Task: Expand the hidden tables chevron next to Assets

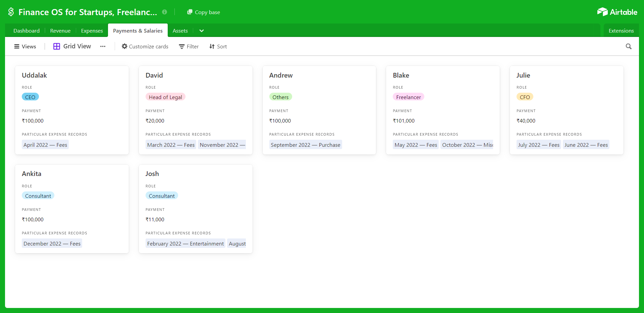Action: (x=202, y=31)
